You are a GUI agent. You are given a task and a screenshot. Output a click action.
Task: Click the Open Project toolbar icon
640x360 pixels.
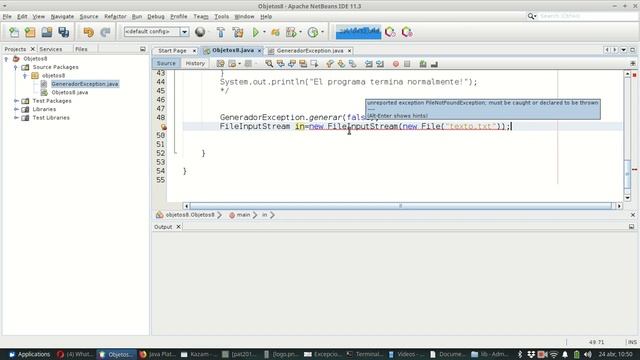pyautogui.click(x=47, y=32)
